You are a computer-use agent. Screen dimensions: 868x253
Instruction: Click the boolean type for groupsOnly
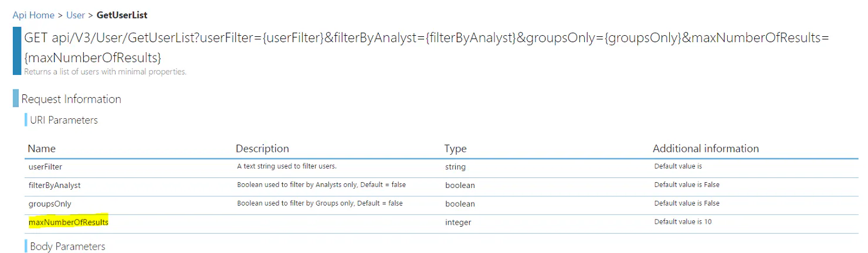coord(460,204)
